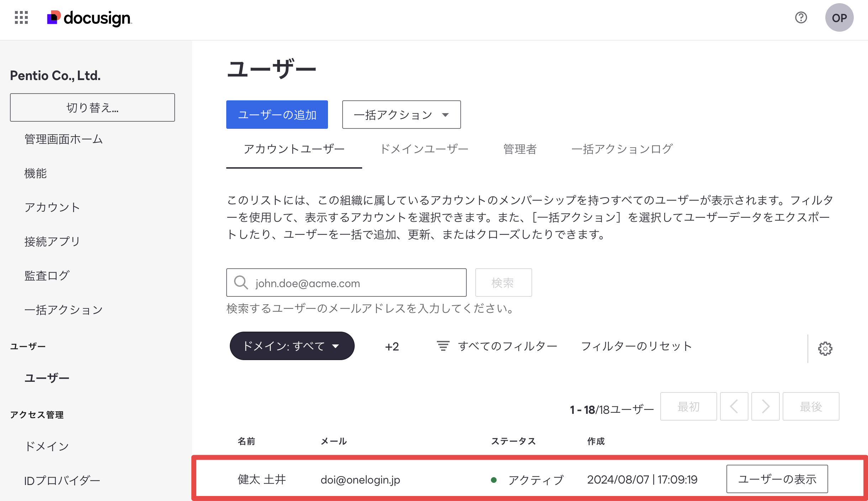Click the search magnifier icon
Screen dimensions: 868x501
pos(241,283)
